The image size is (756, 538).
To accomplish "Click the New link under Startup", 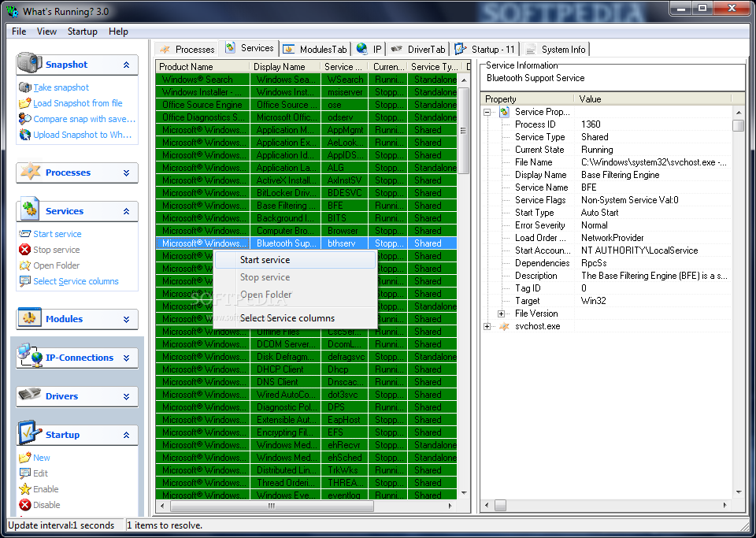I will 42,458.
